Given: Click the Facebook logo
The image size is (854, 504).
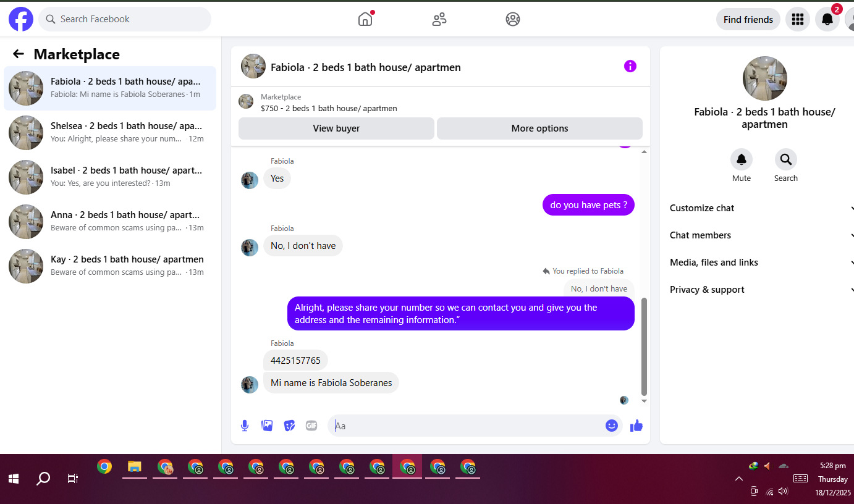Looking at the screenshot, I should click(21, 19).
